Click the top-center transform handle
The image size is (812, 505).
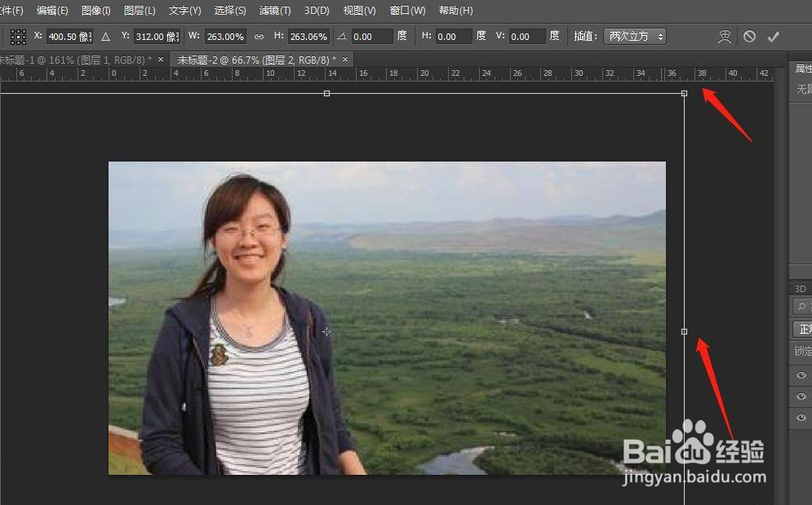tap(326, 94)
